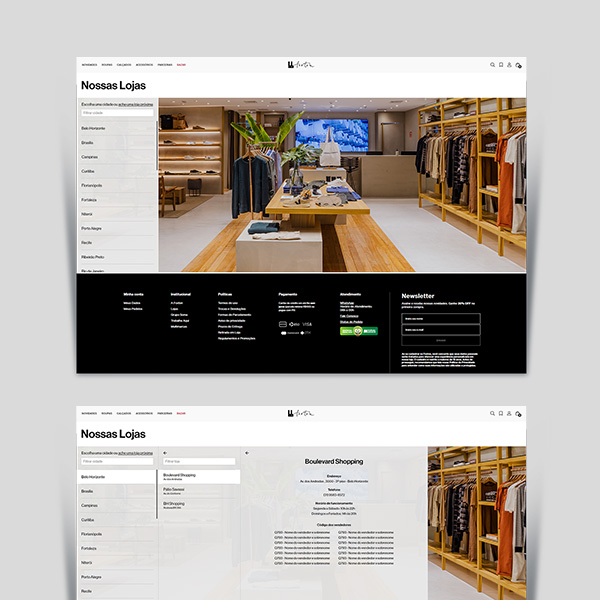Click the brand logo in the upper header
600x600 pixels.
tap(300, 65)
